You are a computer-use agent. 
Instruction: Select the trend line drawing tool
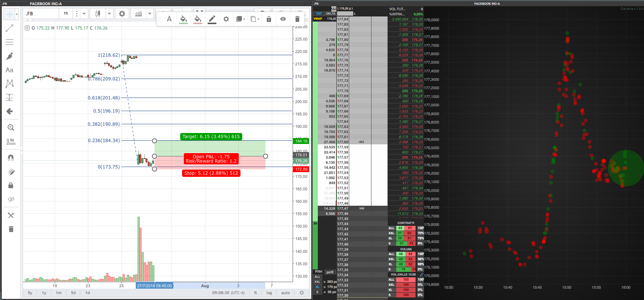[x=10, y=28]
